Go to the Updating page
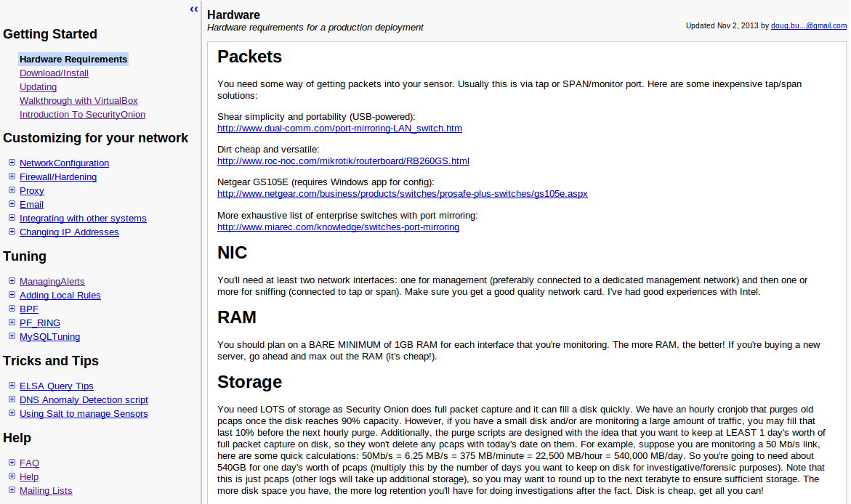 pos(38,87)
